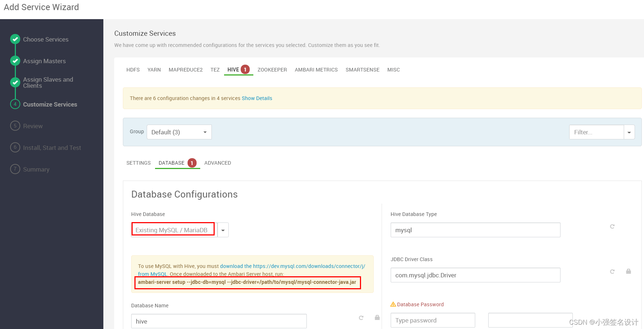Undo Database Name with refresh icon
The image size is (644, 329).
coord(361,318)
